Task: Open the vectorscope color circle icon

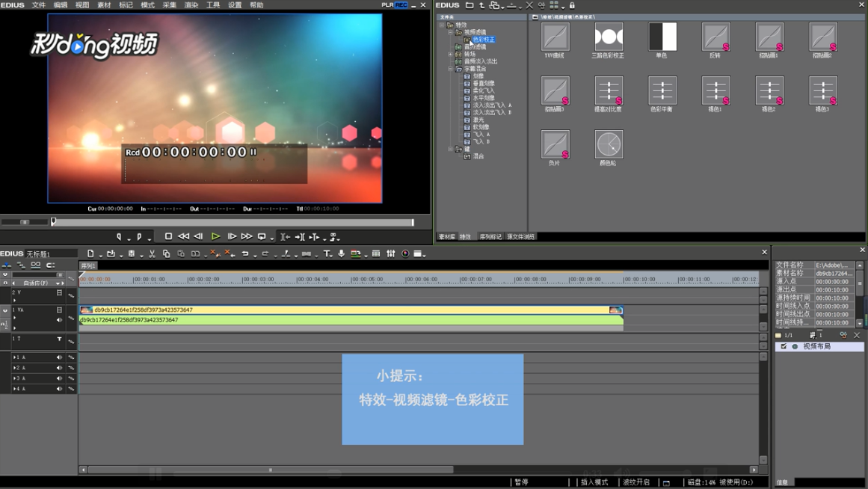Action: (x=405, y=253)
